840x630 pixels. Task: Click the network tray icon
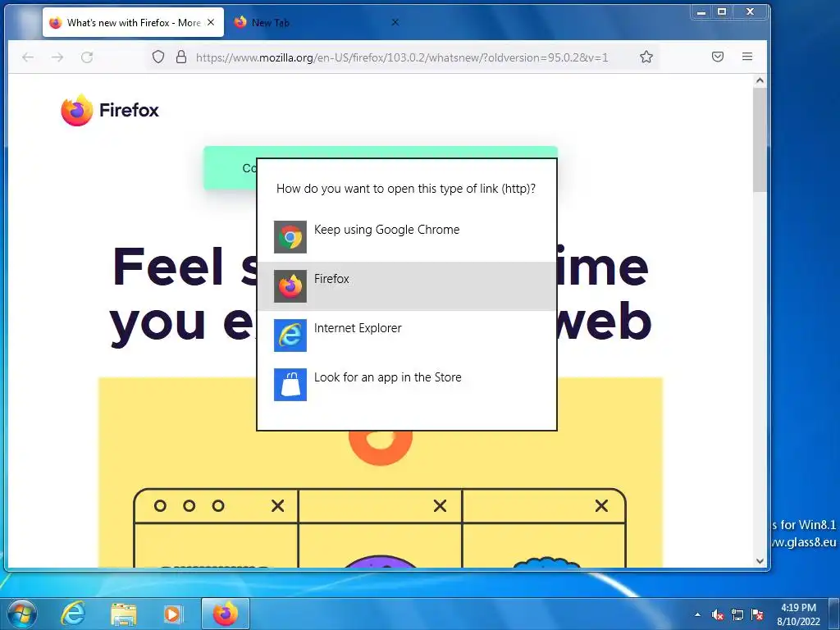737,615
